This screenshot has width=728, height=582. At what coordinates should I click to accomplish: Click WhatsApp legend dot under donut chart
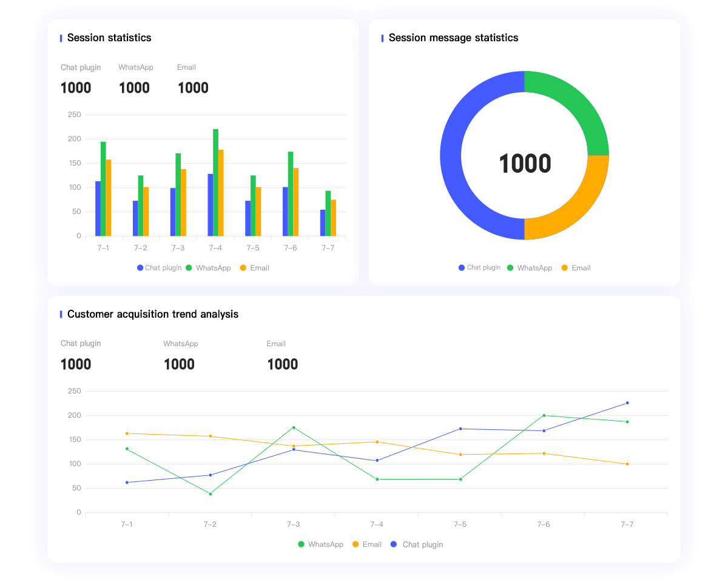click(x=510, y=268)
